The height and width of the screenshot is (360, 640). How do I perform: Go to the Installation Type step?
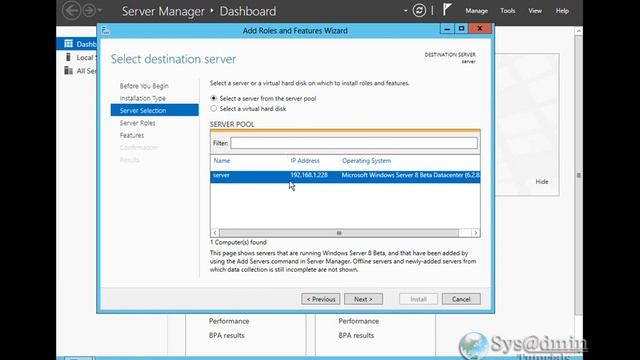coord(143,98)
